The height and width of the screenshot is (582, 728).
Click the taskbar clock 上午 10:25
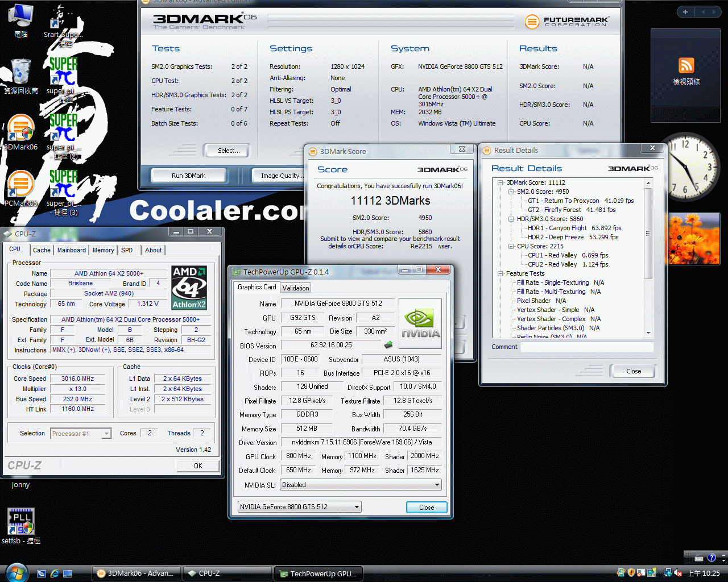pos(704,573)
